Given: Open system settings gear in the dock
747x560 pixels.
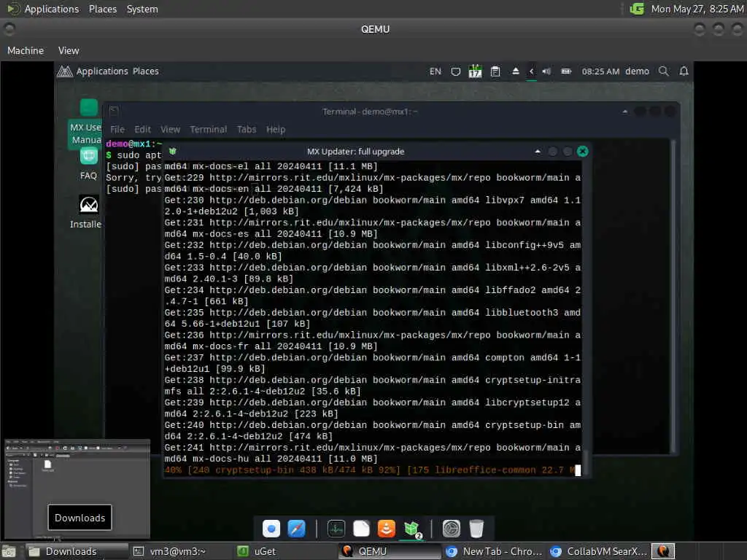Looking at the screenshot, I should coord(451,529).
